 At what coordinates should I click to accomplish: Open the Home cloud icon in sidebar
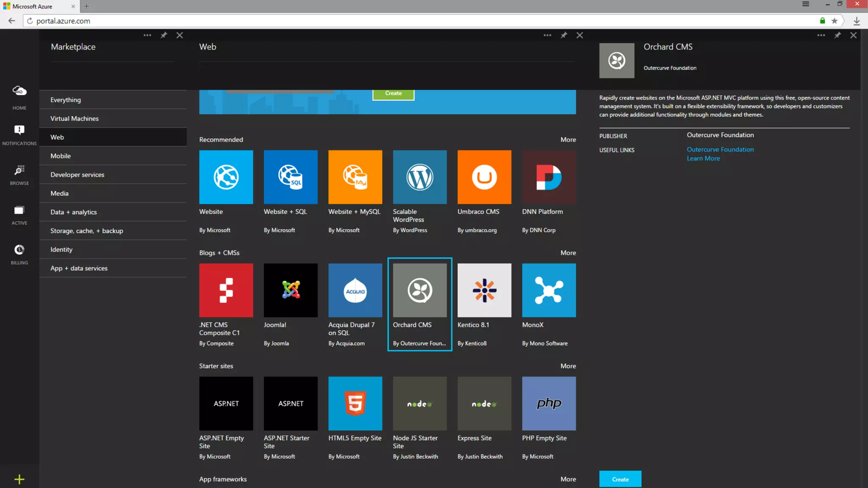[19, 91]
